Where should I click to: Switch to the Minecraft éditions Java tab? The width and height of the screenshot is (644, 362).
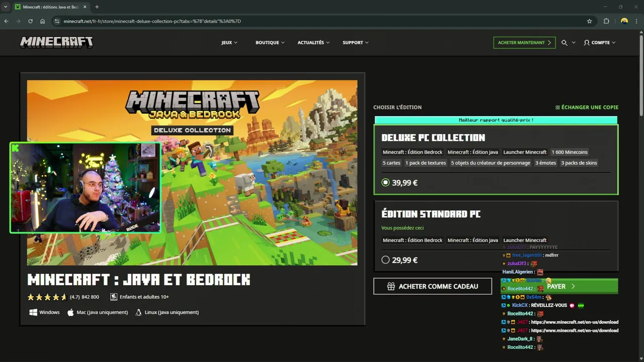click(x=50, y=7)
